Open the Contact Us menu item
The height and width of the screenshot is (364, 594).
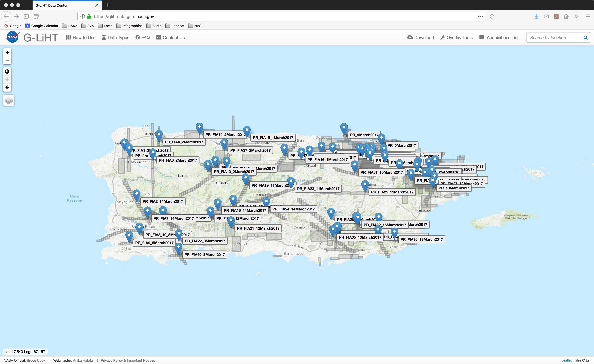click(x=170, y=38)
